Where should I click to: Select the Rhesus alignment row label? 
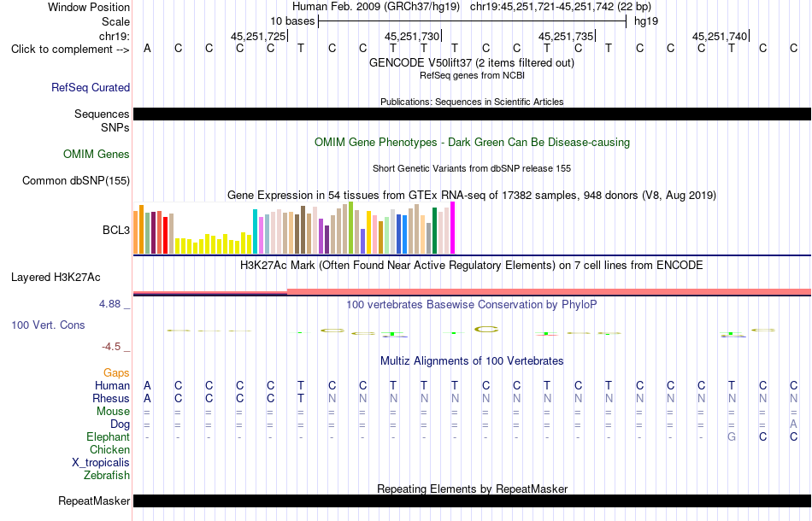pyautogui.click(x=111, y=398)
